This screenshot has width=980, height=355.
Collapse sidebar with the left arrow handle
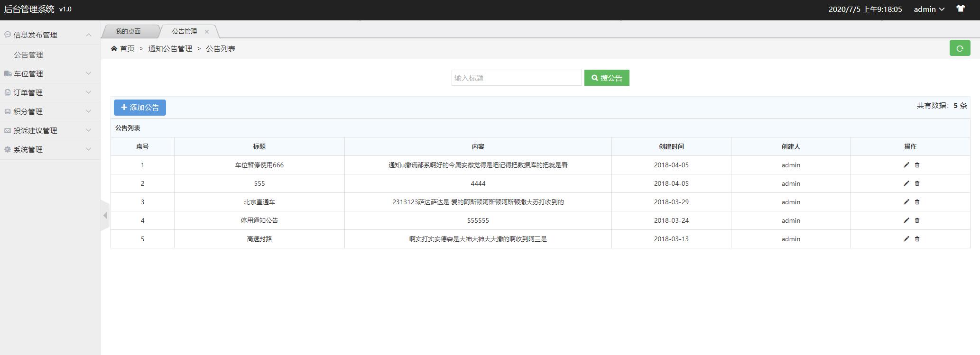(x=105, y=216)
